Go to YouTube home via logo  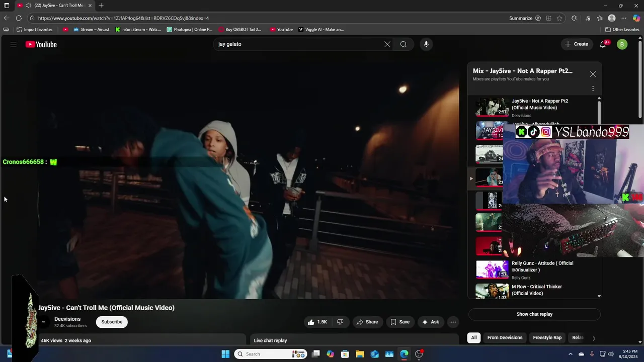[x=41, y=44]
